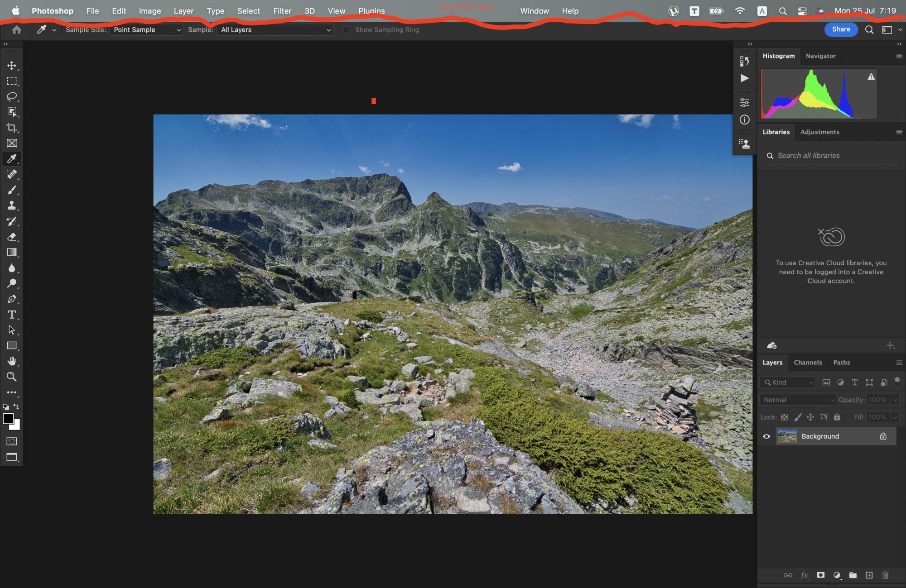Click the blue Share button
Image resolution: width=906 pixels, height=588 pixels.
coord(841,29)
